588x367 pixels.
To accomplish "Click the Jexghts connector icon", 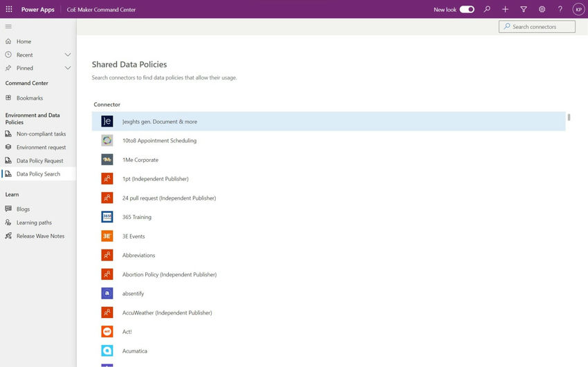I will (x=107, y=121).
